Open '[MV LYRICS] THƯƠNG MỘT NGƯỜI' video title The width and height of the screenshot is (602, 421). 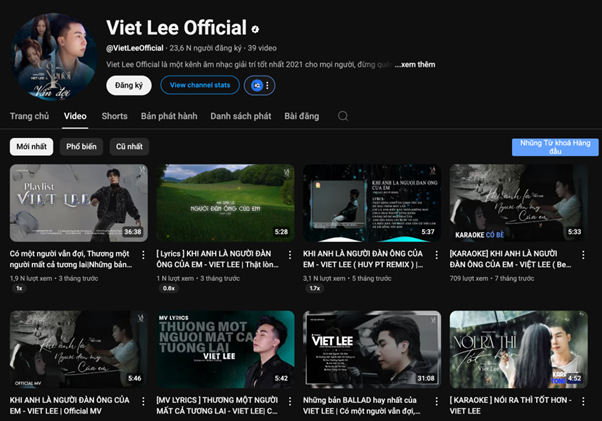point(217,406)
